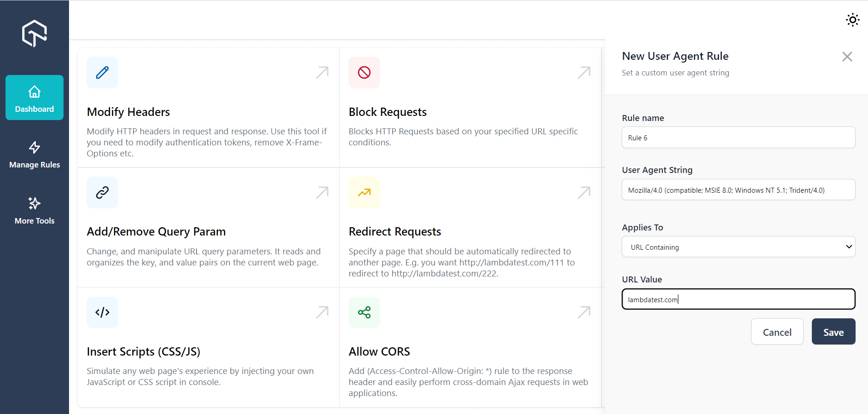Screen dimensions: 868x414
Task: Close the New User Agent Rule panel
Action: tap(847, 57)
